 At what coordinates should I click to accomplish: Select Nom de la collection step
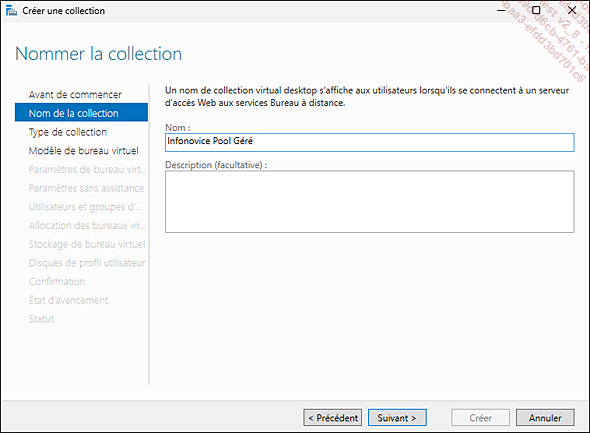pyautogui.click(x=81, y=113)
